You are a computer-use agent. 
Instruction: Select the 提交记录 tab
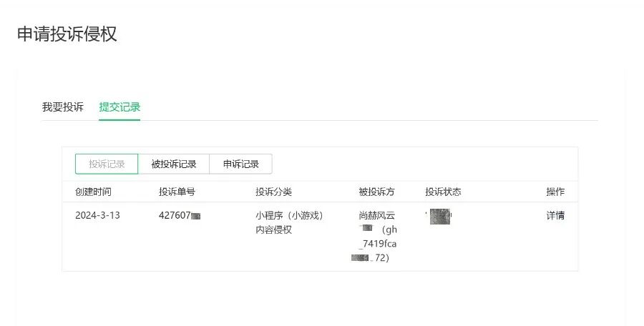coord(119,107)
